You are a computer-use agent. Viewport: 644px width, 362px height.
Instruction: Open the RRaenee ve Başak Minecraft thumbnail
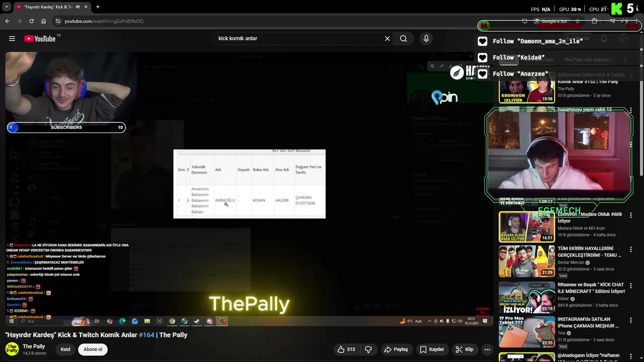pos(527,297)
